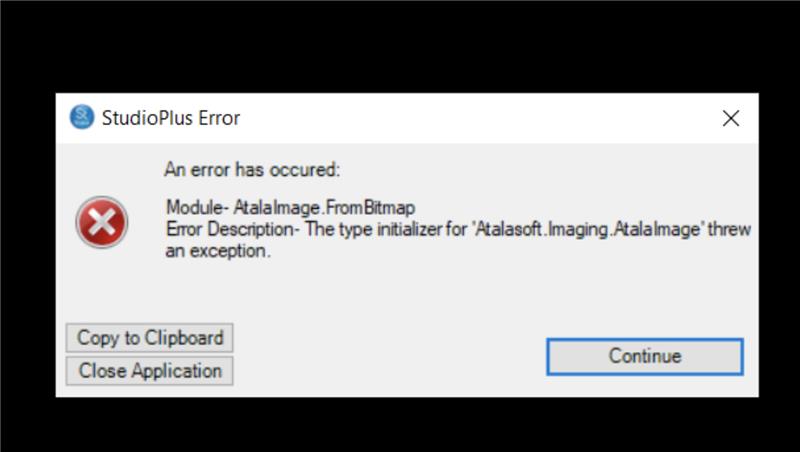Click the 'Module-' label text
Screen dimensions: 800x452
pyautogui.click(x=195, y=207)
